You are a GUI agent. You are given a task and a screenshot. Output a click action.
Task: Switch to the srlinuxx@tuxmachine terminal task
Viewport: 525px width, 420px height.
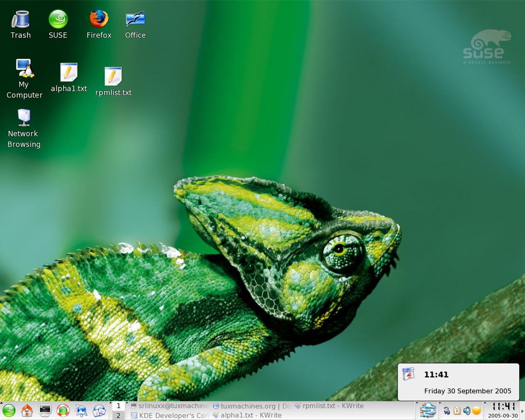tap(170, 406)
